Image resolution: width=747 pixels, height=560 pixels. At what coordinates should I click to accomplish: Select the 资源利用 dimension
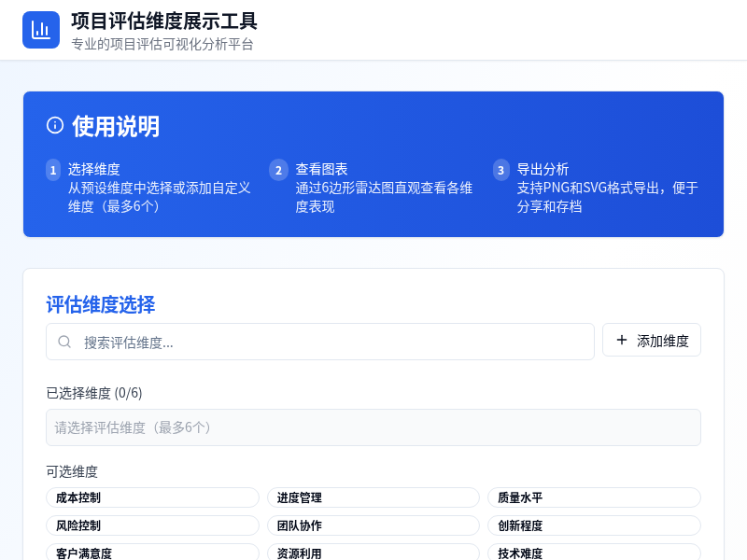373,553
